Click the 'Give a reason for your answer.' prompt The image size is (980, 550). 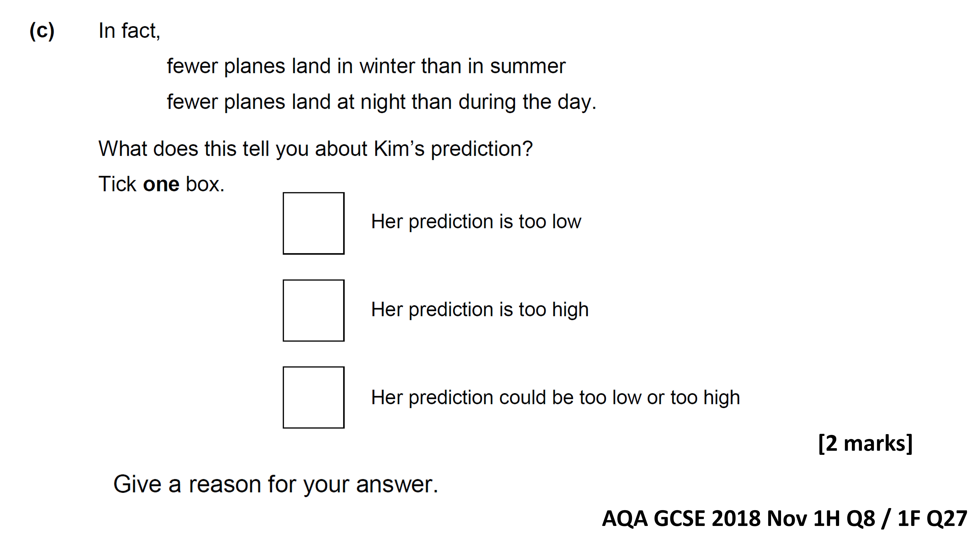coord(276,485)
